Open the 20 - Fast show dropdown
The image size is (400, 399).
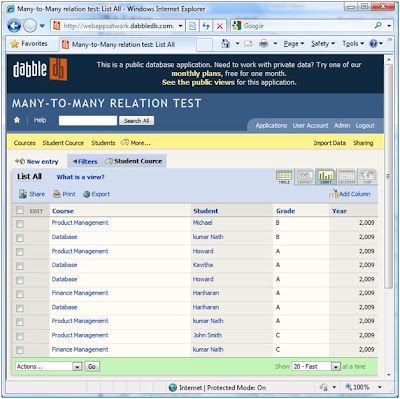(x=316, y=366)
